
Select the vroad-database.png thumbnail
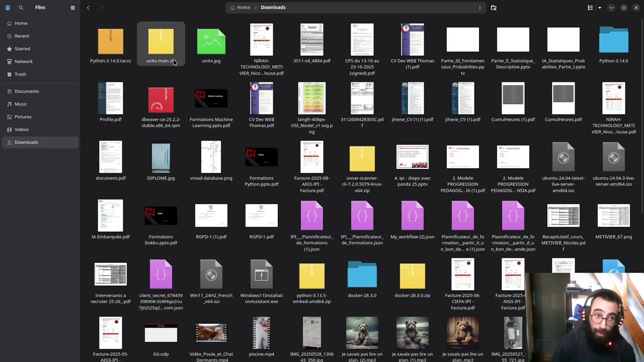point(211,157)
